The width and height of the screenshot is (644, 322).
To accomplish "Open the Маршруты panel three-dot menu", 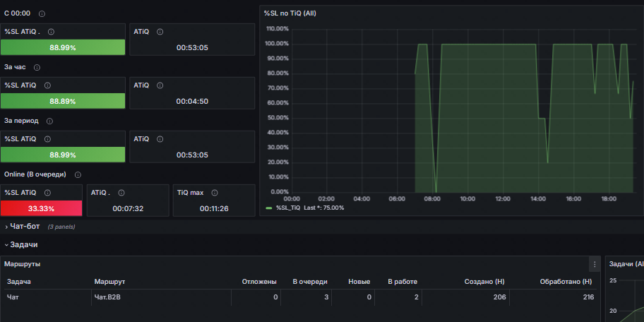I will pos(595,264).
